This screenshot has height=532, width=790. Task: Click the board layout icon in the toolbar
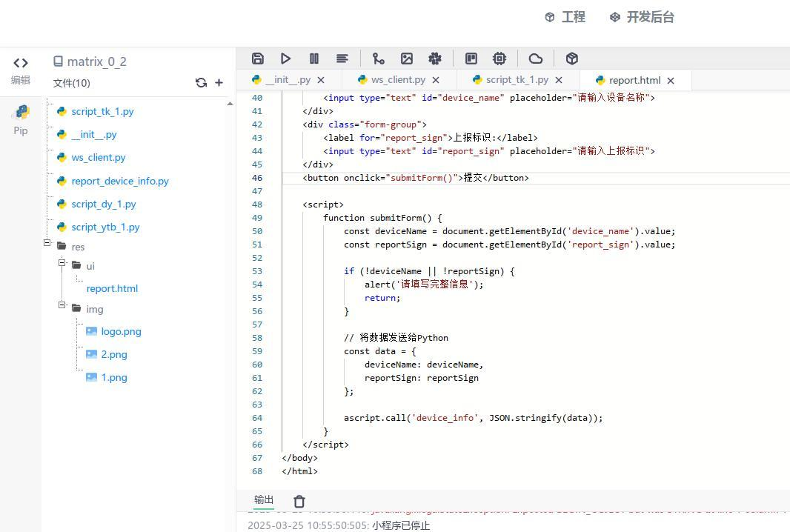coord(471,59)
